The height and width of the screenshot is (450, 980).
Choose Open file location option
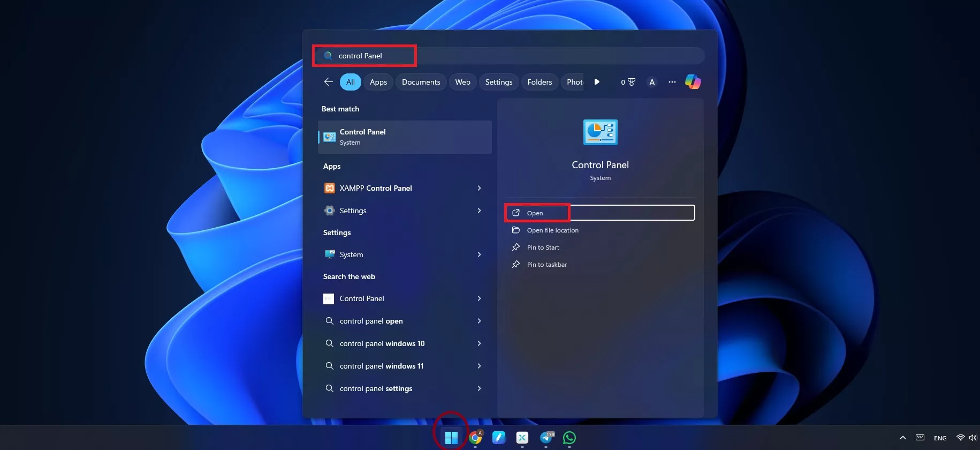[x=600, y=230]
